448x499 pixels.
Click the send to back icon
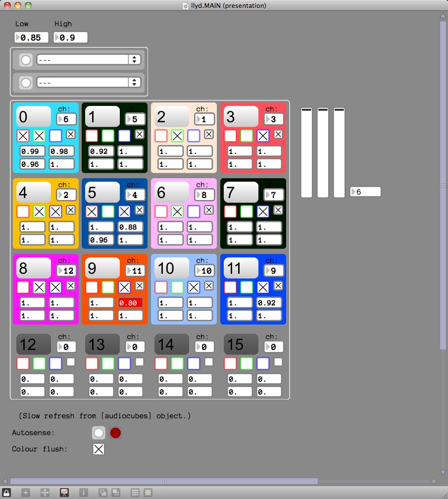click(x=115, y=493)
